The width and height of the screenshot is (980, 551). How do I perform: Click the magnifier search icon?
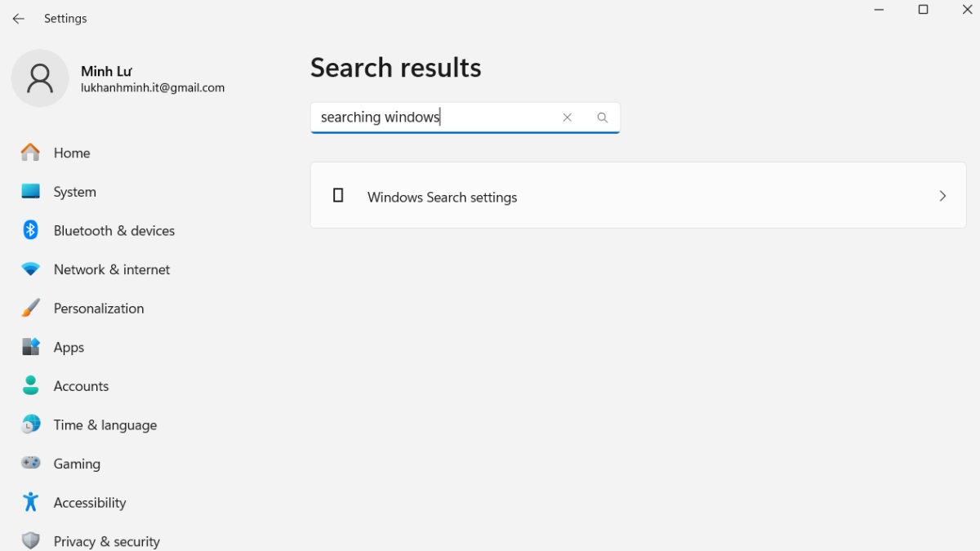tap(603, 118)
